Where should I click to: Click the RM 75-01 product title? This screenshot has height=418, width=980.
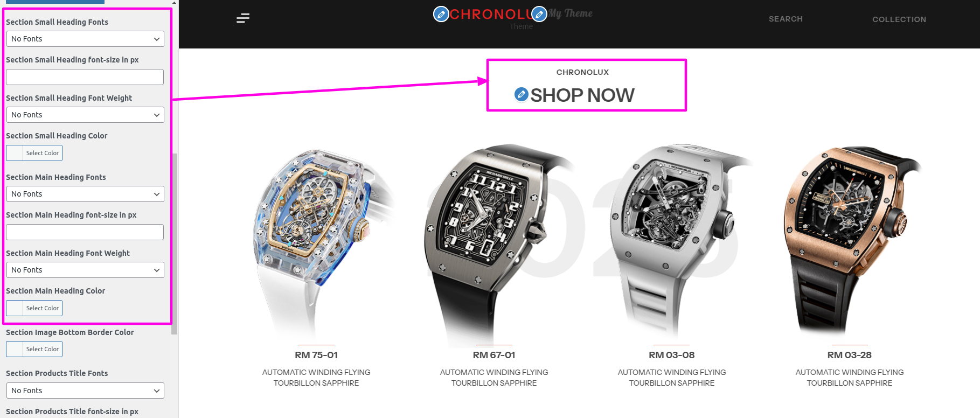pos(316,355)
